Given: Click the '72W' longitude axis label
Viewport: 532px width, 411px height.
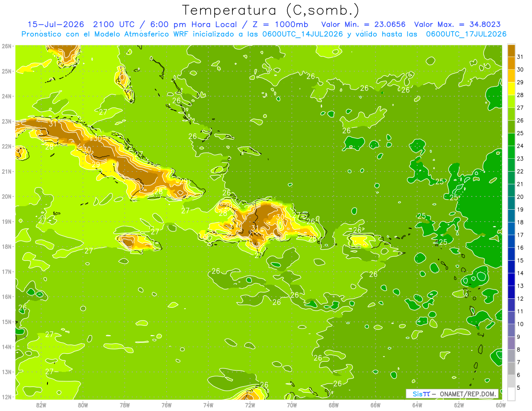Looking at the screenshot, I should click(x=250, y=405).
